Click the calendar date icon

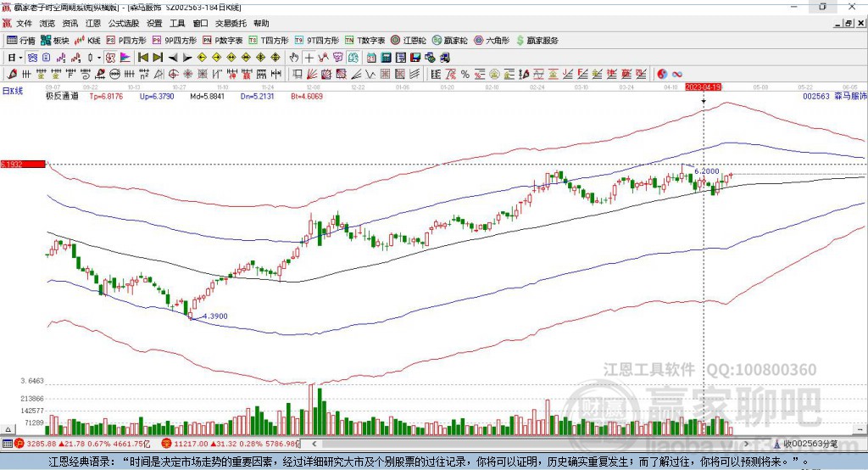[x=371, y=58]
